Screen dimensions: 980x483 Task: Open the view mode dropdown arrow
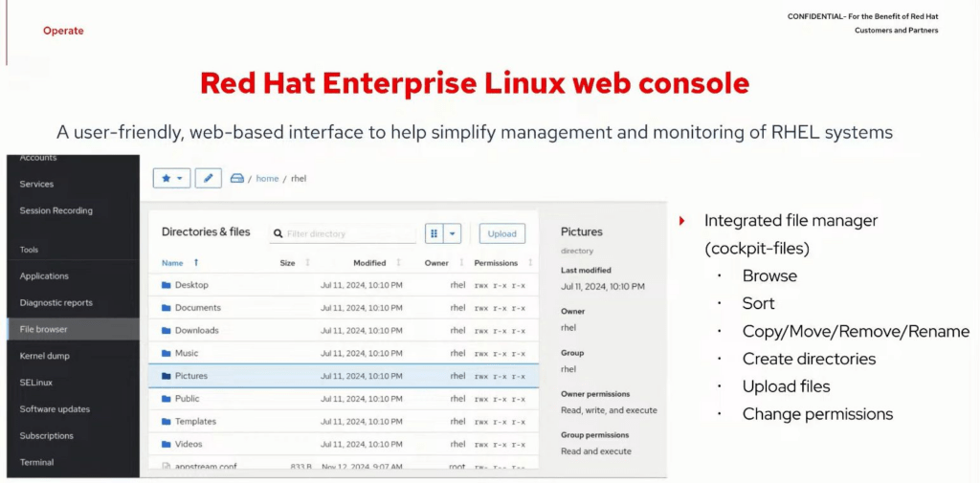[x=453, y=233]
